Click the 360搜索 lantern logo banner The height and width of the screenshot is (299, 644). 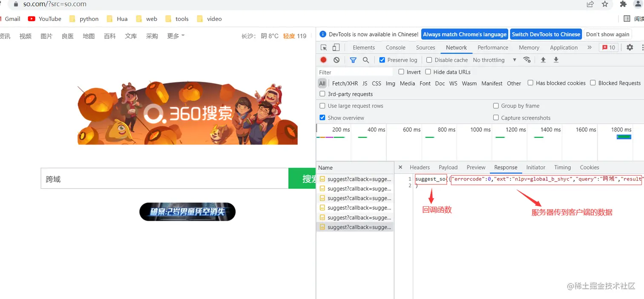tap(187, 113)
